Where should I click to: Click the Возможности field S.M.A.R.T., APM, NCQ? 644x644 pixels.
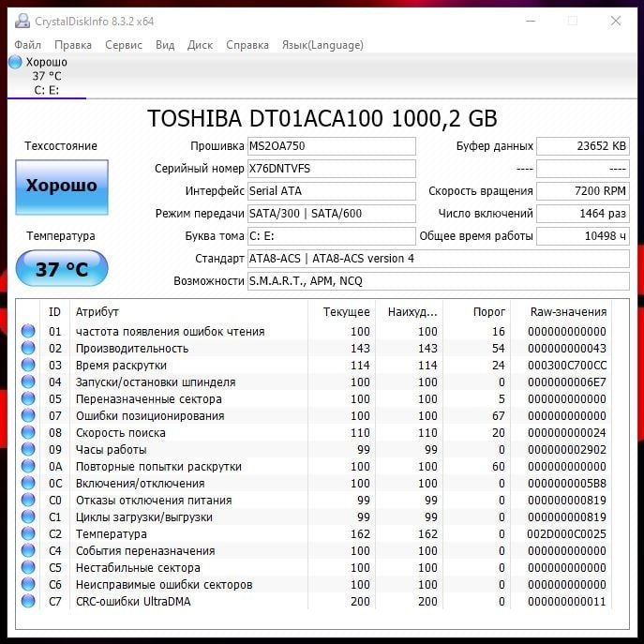click(438, 281)
